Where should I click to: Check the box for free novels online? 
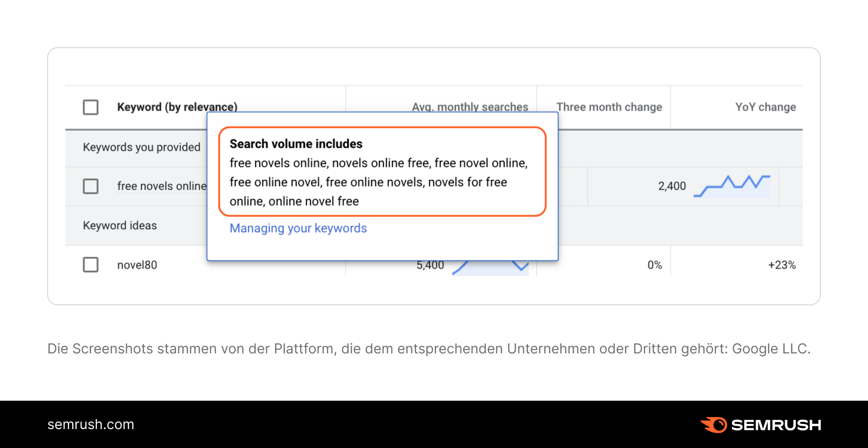point(91,186)
